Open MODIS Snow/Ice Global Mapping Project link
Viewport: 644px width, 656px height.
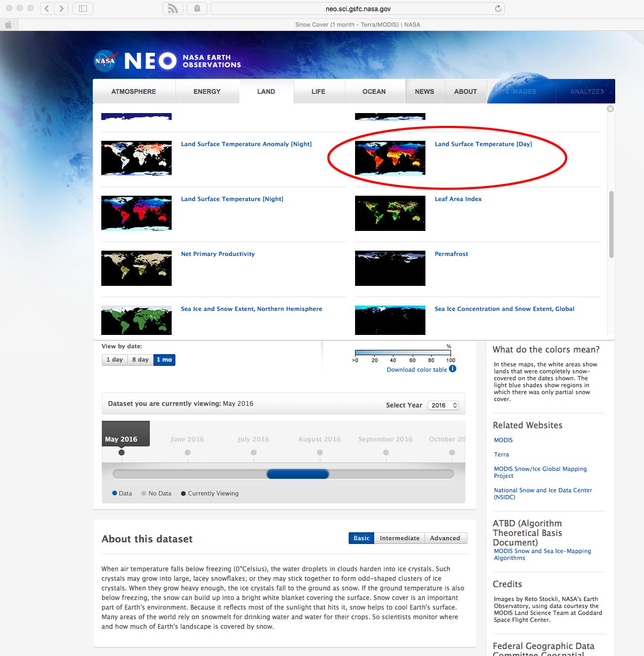point(540,472)
